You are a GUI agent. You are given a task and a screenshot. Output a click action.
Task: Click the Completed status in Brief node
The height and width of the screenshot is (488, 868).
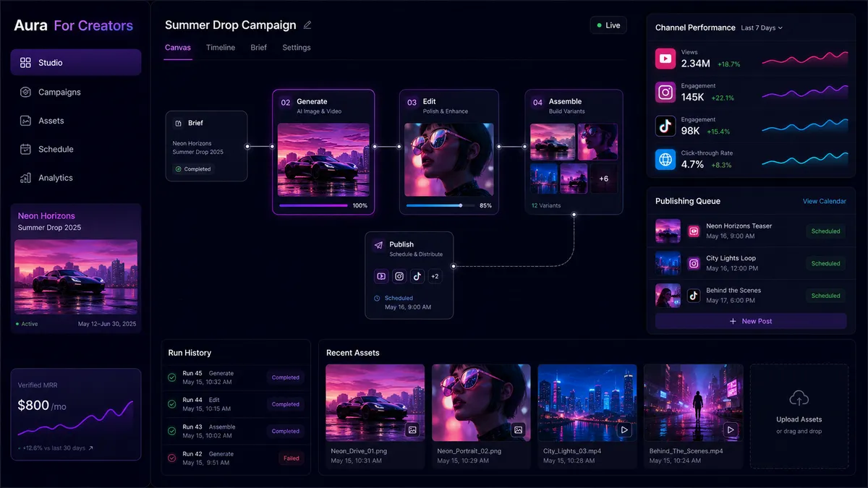click(x=193, y=169)
